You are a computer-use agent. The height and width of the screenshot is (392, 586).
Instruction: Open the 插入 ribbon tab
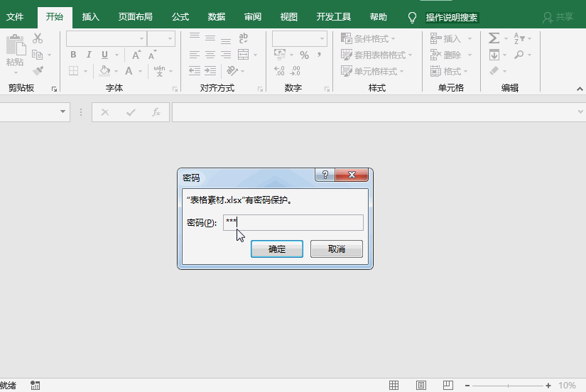[91, 17]
